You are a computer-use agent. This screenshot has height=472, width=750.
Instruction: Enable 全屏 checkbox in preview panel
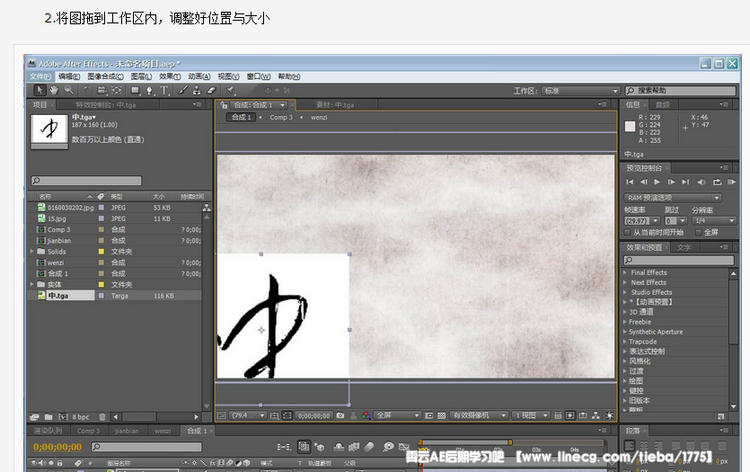(x=698, y=232)
